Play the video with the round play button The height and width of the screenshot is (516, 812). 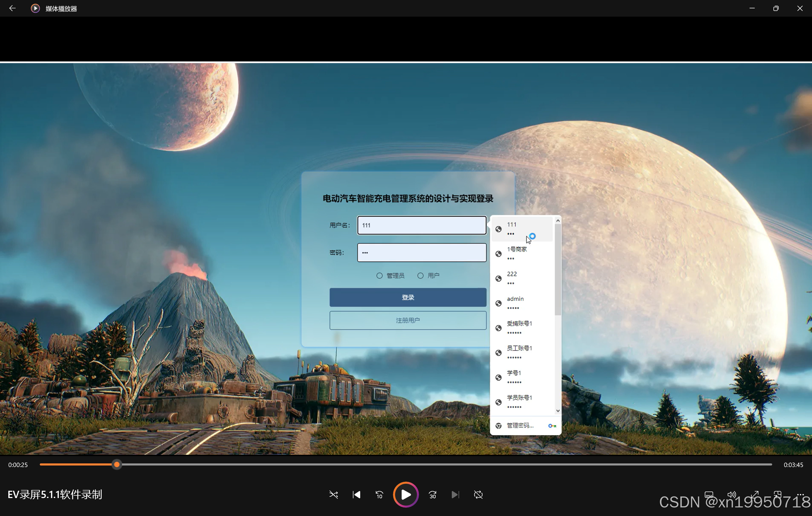406,495
